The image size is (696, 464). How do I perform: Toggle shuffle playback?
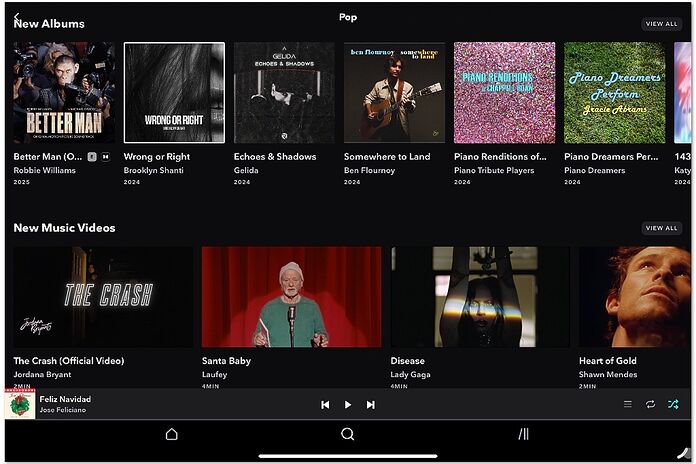click(673, 404)
